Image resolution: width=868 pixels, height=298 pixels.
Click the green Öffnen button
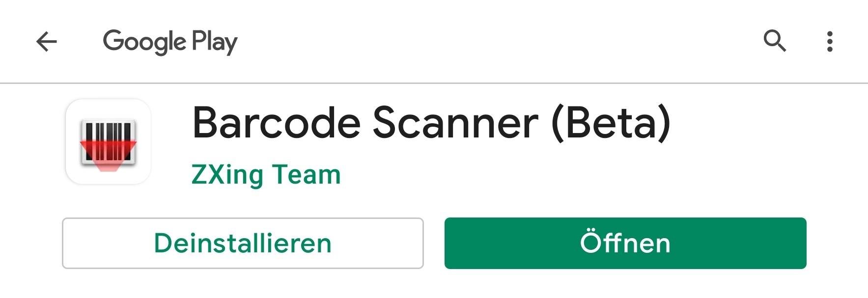click(x=625, y=243)
